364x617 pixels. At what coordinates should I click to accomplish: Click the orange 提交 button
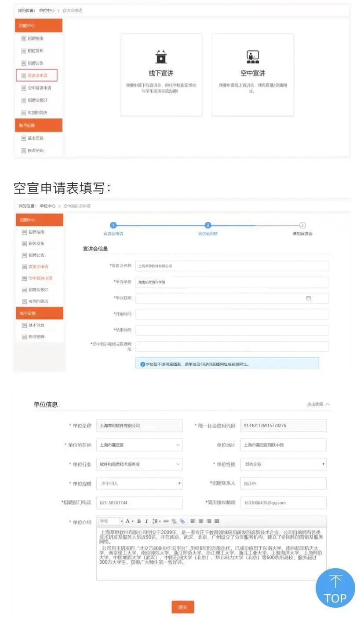[x=182, y=607]
